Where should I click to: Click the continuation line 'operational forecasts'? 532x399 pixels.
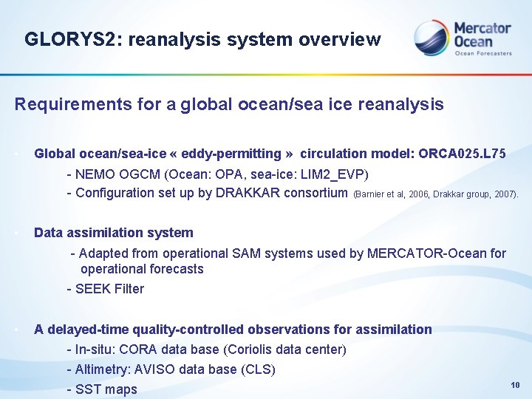pos(142,269)
